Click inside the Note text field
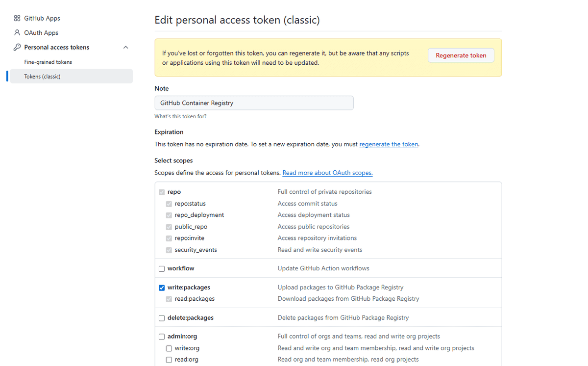The width and height of the screenshot is (588, 366). point(254,103)
